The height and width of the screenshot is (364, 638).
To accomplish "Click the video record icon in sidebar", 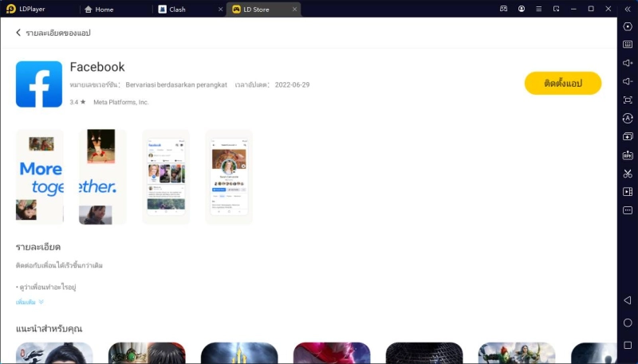I will (628, 192).
